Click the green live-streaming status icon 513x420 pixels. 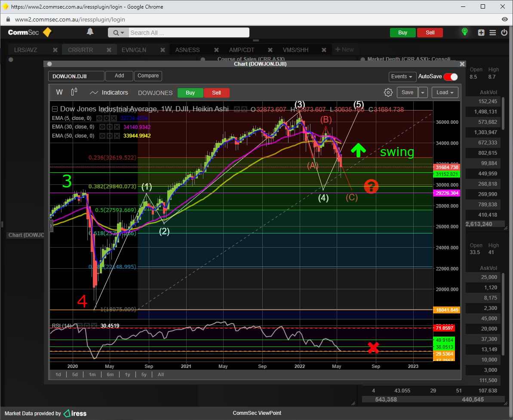464,32
